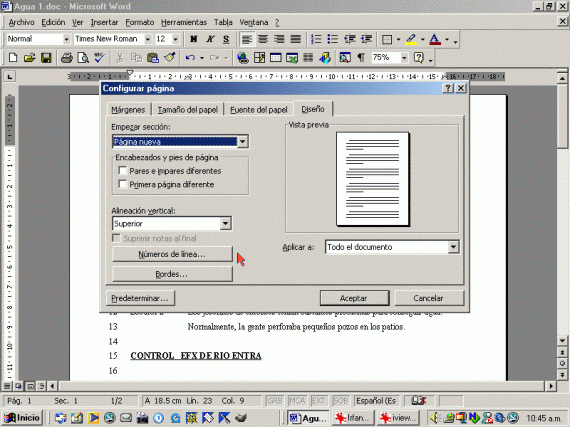Image resolution: width=570 pixels, height=427 pixels.
Task: Expand the borders button arrow
Action: click(398, 39)
